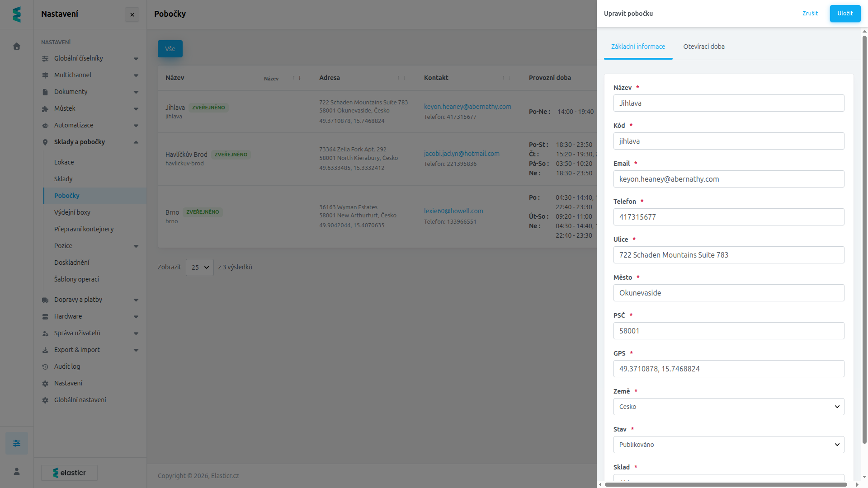
Task: Cancel editing via Zrušit link
Action: pos(810,14)
